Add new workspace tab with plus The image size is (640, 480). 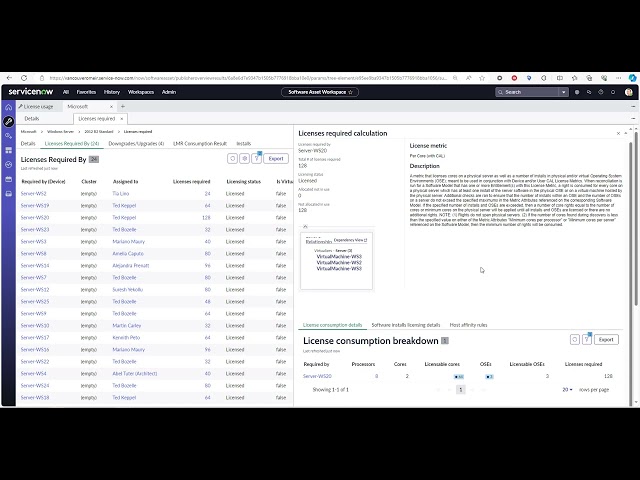click(122, 107)
